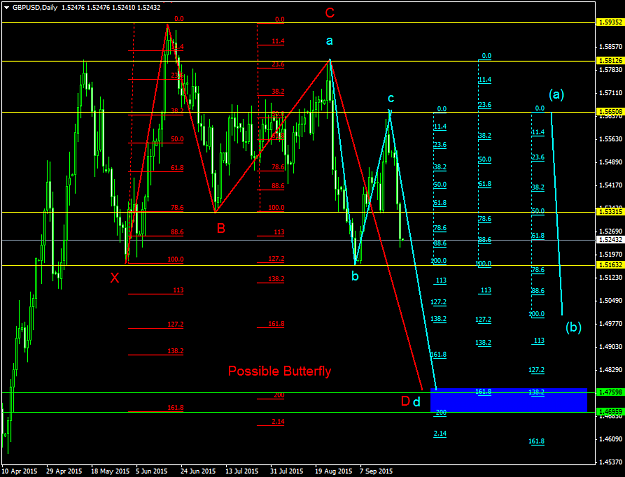Click the 1.52432 current price label
The width and height of the screenshot is (625, 477).
[610, 239]
